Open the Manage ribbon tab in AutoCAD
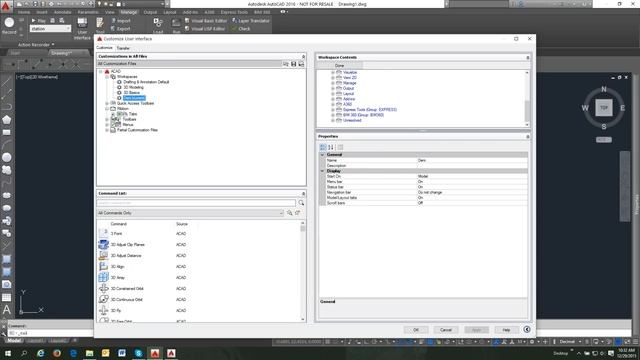The image size is (640, 360). 129,12
